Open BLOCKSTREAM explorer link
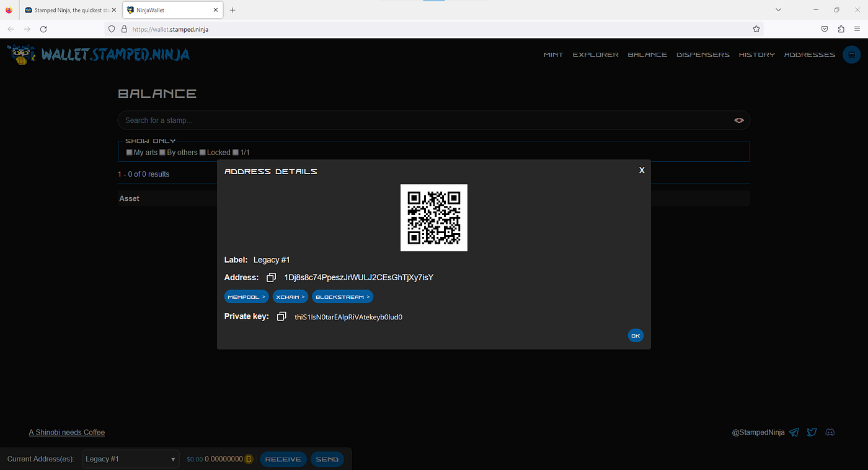This screenshot has width=868, height=470. tap(342, 297)
